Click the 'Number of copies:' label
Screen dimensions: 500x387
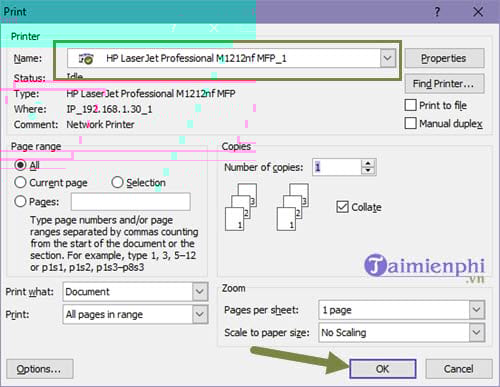(x=264, y=167)
